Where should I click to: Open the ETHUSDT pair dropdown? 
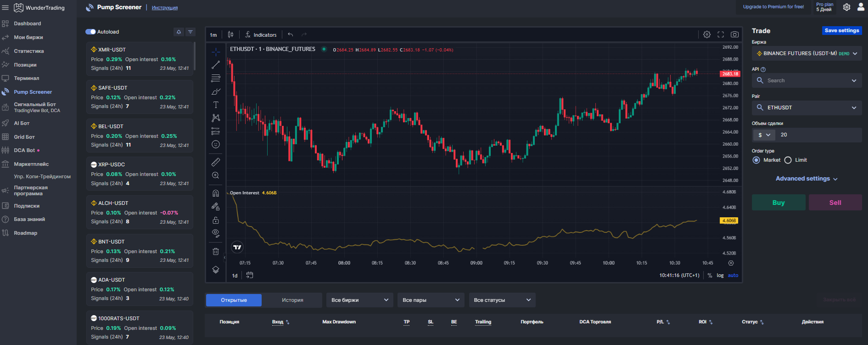click(x=807, y=107)
